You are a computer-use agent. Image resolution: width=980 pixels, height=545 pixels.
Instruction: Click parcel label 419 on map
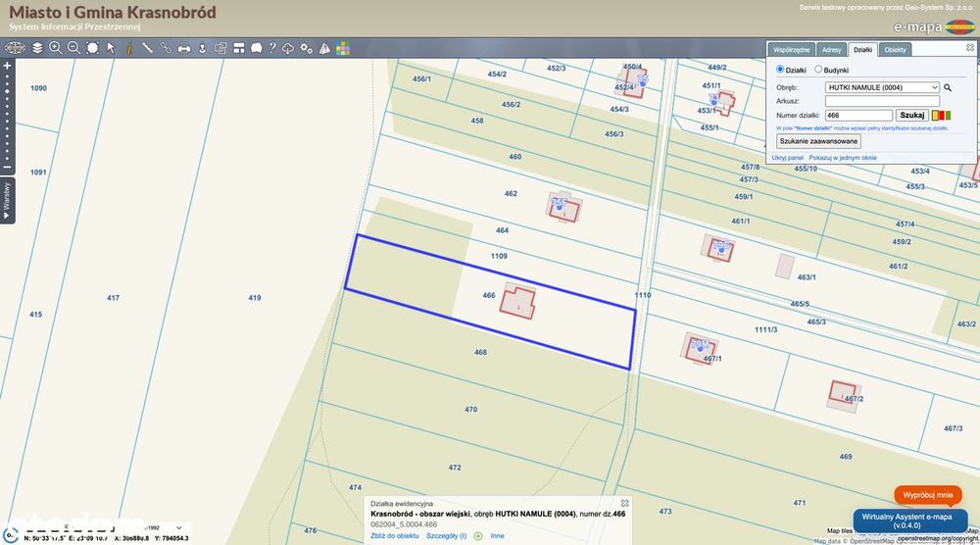click(255, 298)
